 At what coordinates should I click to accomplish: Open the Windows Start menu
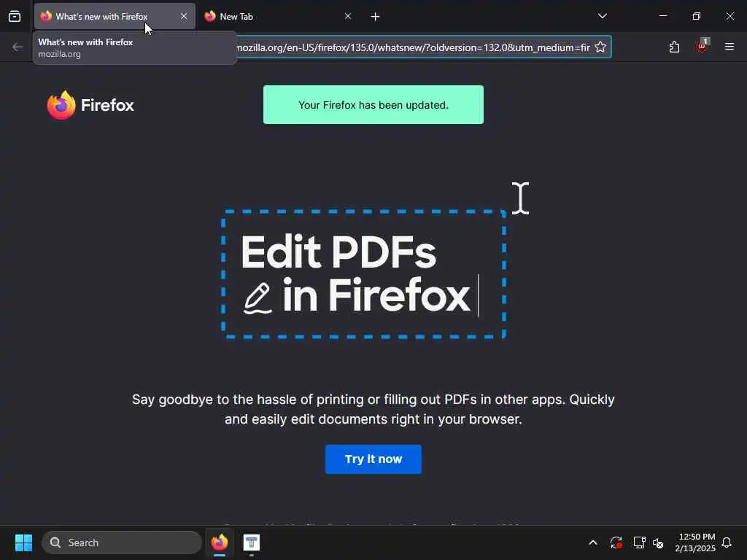coord(23,542)
